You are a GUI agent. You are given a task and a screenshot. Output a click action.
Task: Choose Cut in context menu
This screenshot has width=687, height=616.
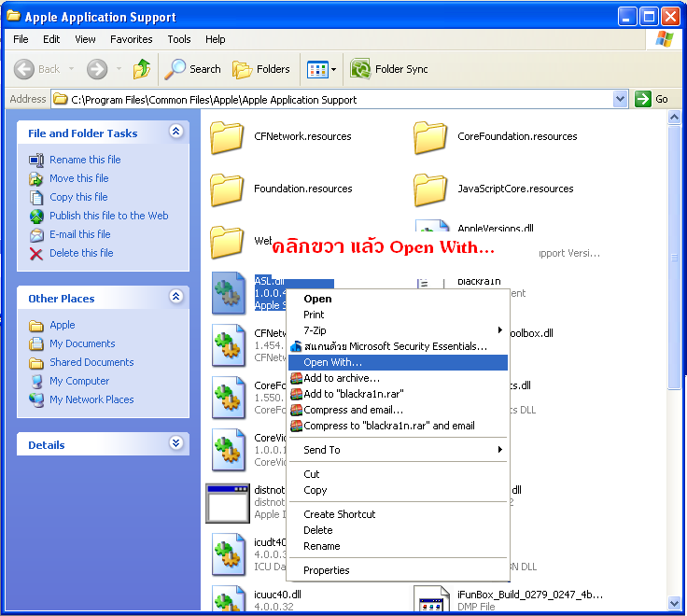tap(398, 474)
